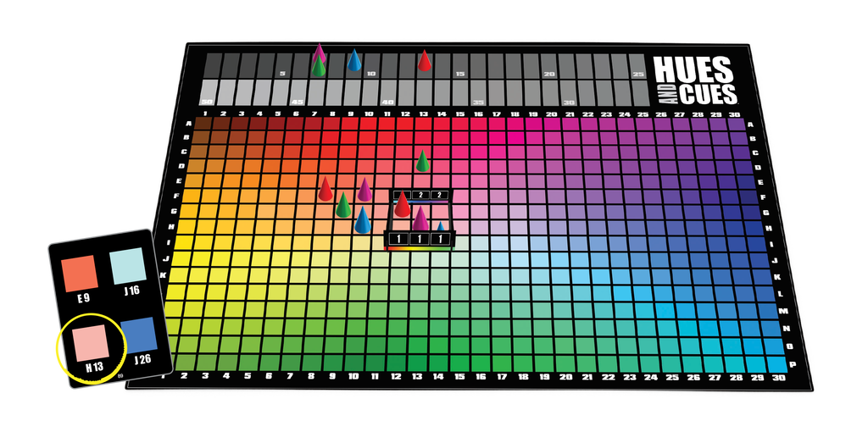Click the '40' space on the score track
Image resolution: width=868 pixels, height=443 pixels.
coord(387,93)
